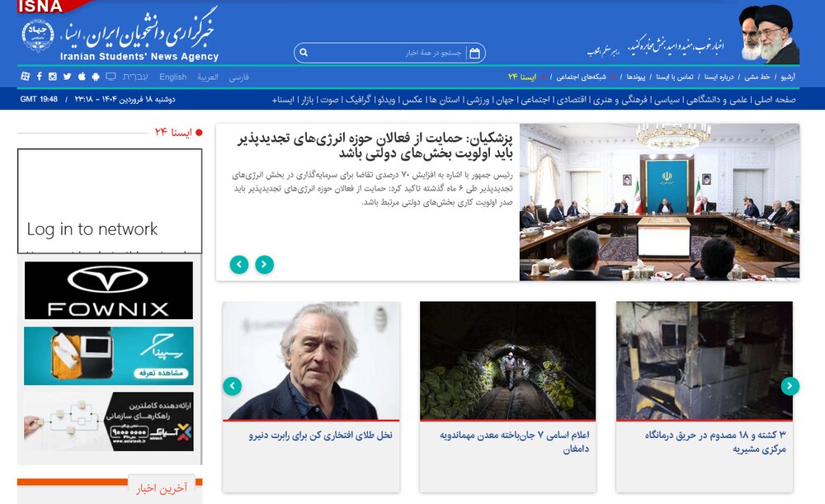
Task: Open the FOWNIX advertisement banner
Action: pyautogui.click(x=108, y=290)
